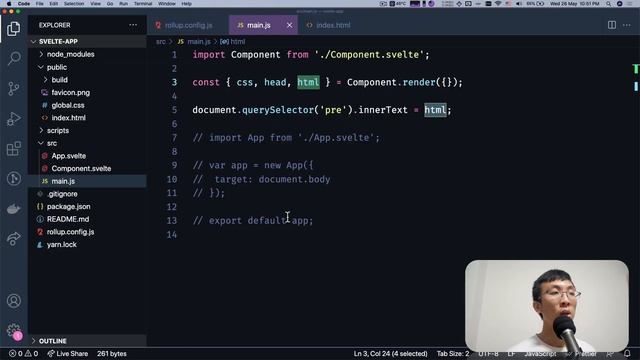Open editor more actions ellipsis
640x360 pixels.
coord(627,25)
